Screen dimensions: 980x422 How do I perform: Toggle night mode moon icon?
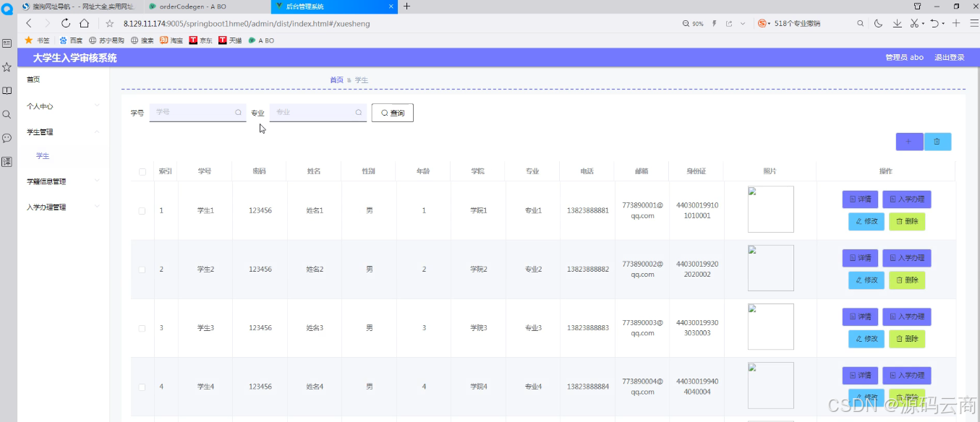pos(878,23)
